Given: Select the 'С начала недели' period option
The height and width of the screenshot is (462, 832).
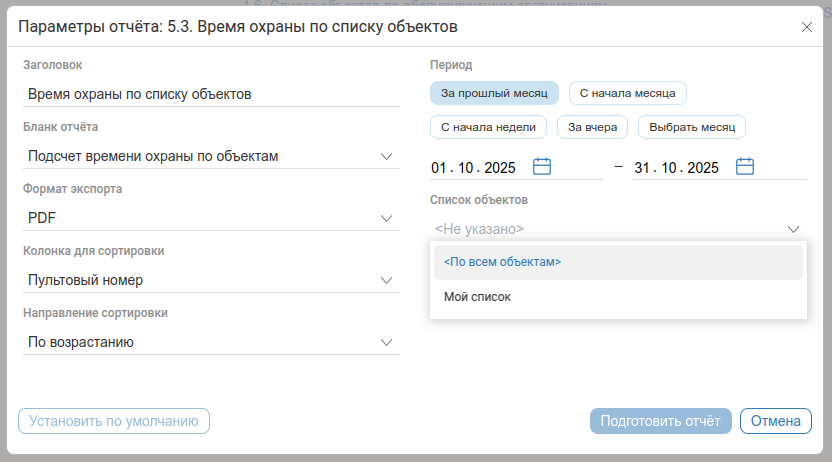Looking at the screenshot, I should pyautogui.click(x=488, y=128).
